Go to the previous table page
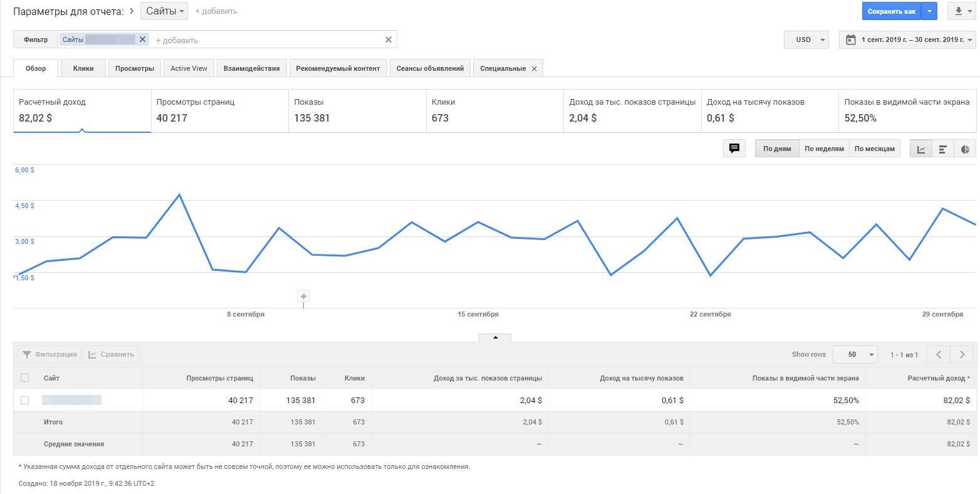This screenshot has width=980, height=494. click(939, 354)
